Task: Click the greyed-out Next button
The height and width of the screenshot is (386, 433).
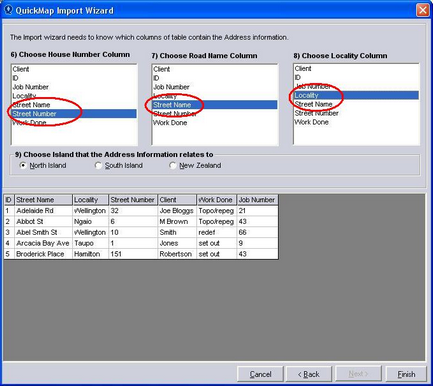Action: [x=358, y=374]
